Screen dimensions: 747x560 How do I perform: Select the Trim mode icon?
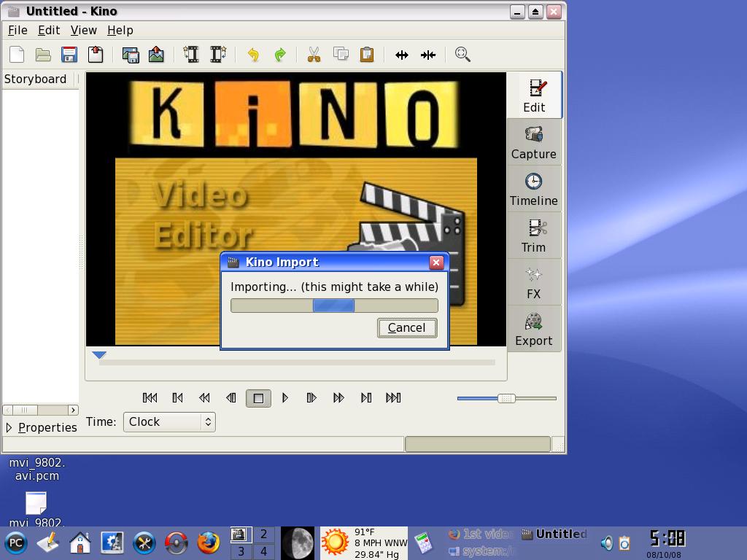pyautogui.click(x=533, y=236)
